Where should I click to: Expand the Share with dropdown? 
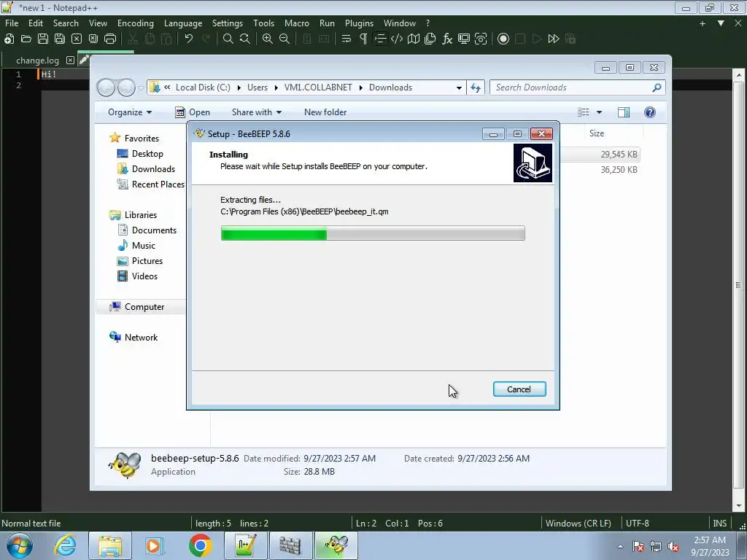point(256,112)
